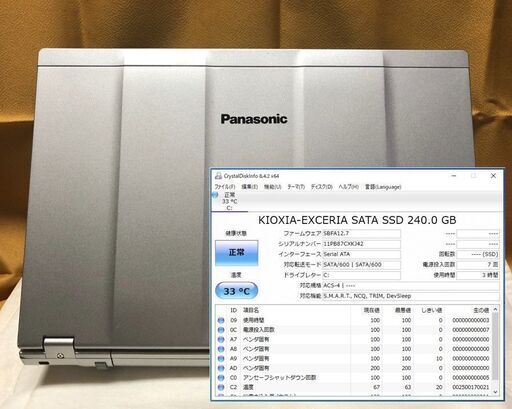The image size is (512, 409).
Task: Click the power on count field 7 回
Action: tap(478, 265)
